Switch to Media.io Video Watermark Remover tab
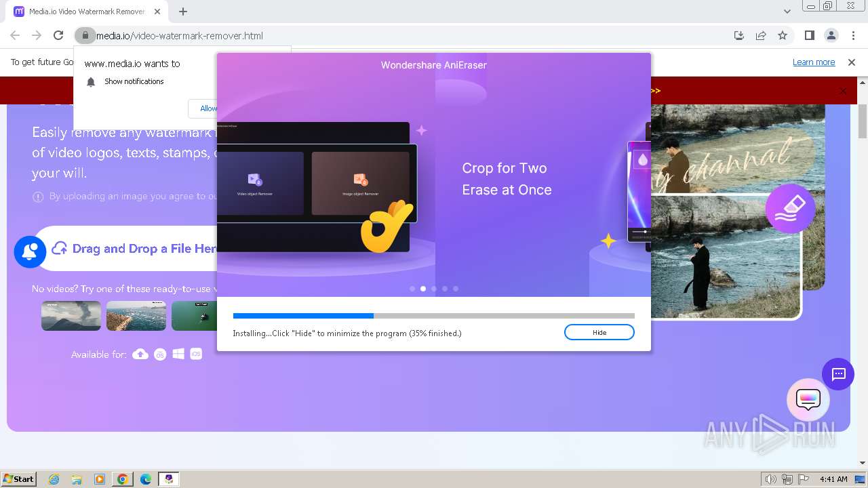868x488 pixels. pyautogui.click(x=87, y=12)
